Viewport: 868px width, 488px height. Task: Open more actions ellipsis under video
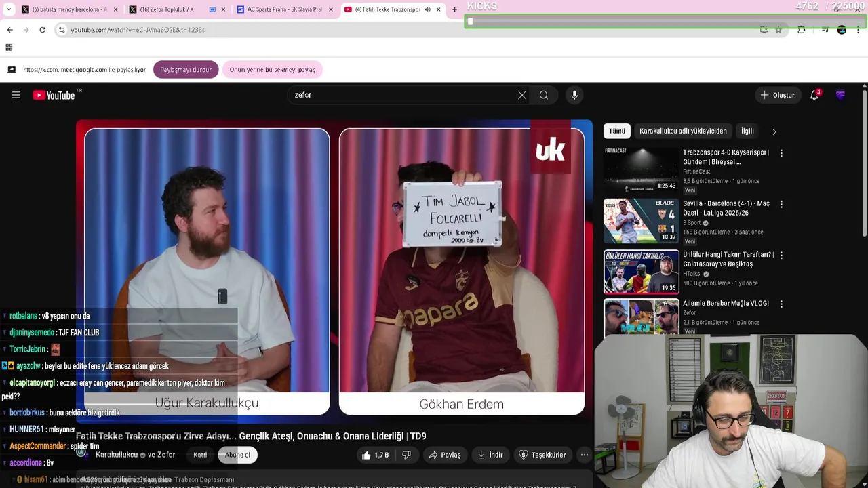(585, 455)
